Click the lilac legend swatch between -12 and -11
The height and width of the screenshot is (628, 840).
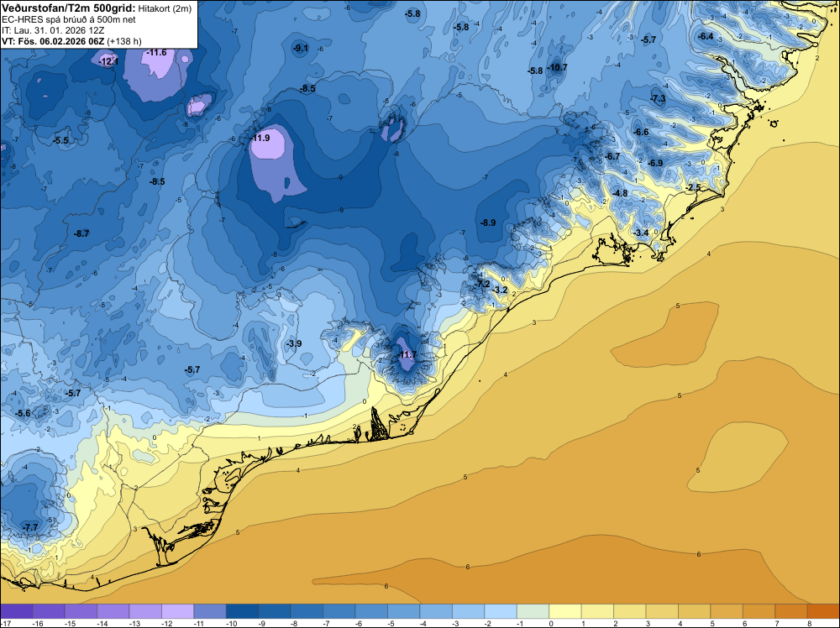click(178, 611)
